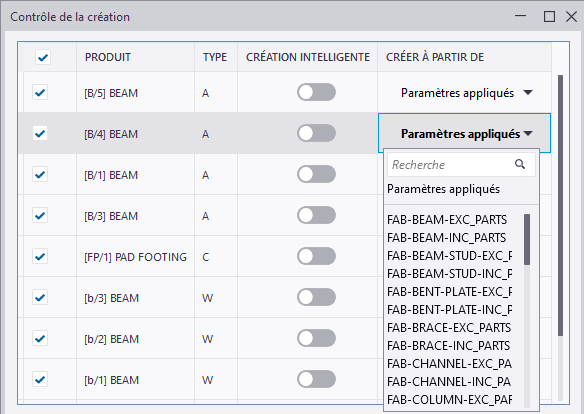Turn on smart creation toggle for [b/3] BEAM
Image resolution: width=584 pixels, height=414 pixels.
pos(317,297)
